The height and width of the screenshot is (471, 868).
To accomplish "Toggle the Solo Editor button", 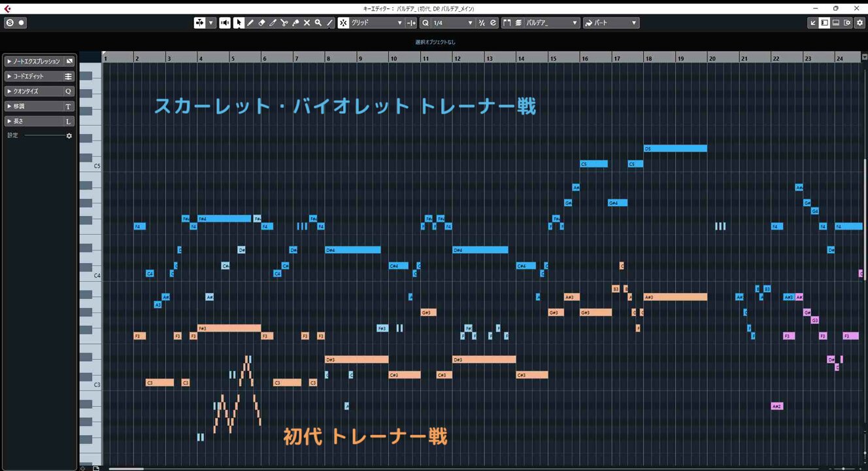I will 9,23.
